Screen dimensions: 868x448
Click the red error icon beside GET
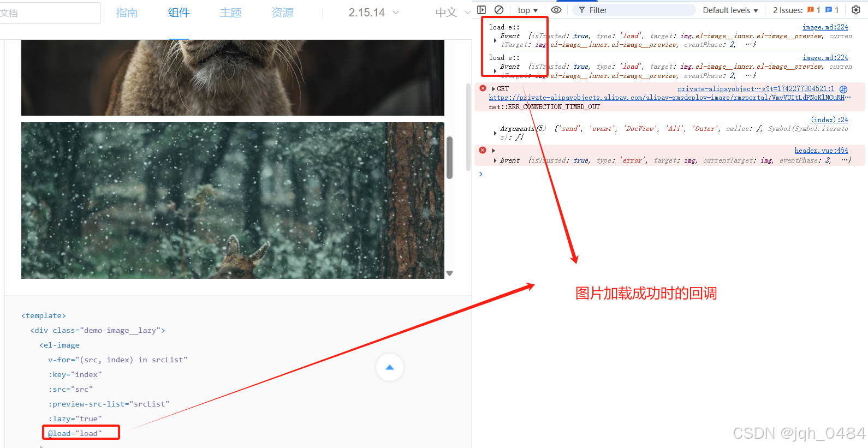[483, 88]
